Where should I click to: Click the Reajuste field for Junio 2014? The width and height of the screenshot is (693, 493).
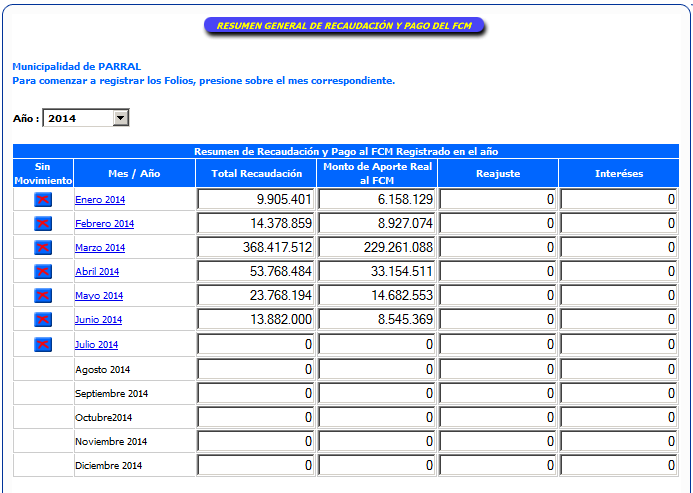tap(498, 319)
